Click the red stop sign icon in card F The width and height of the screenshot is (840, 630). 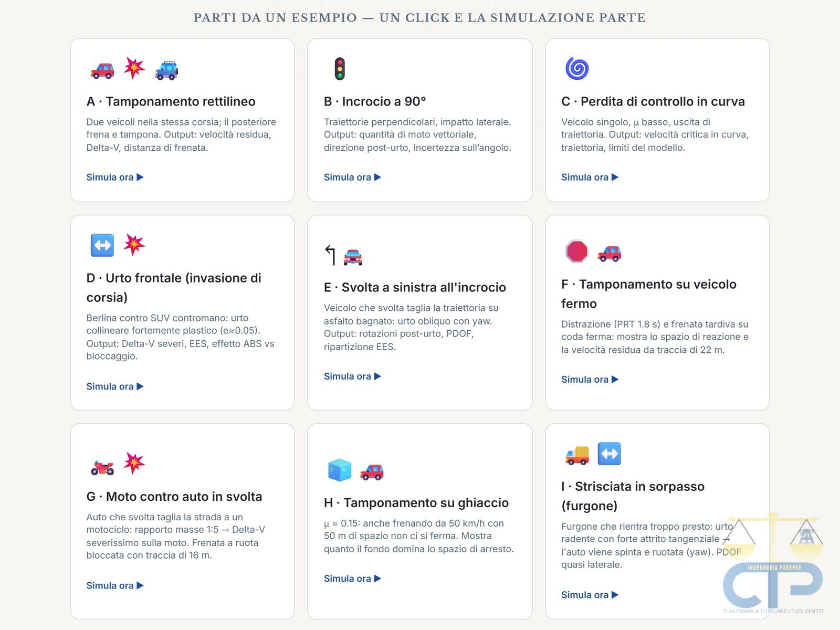576,251
